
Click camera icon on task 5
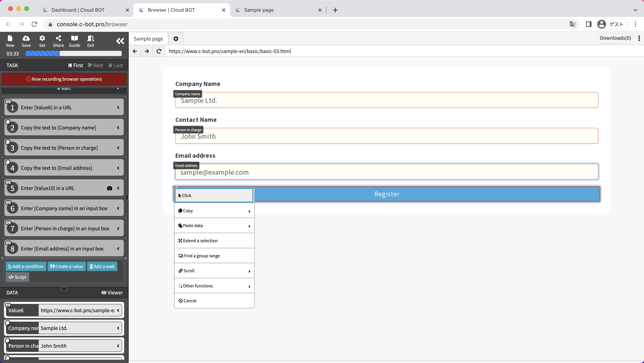click(109, 188)
